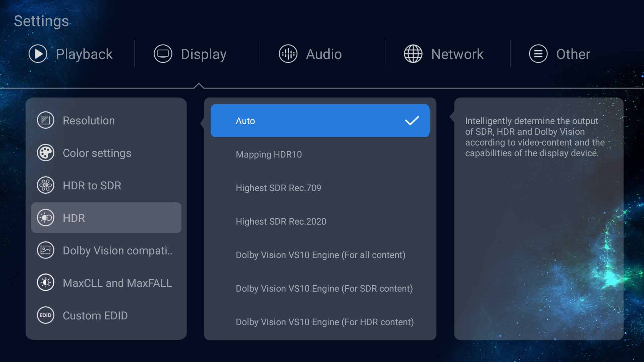644x362 pixels.
Task: Open Color settings menu entry
Action: (x=106, y=153)
